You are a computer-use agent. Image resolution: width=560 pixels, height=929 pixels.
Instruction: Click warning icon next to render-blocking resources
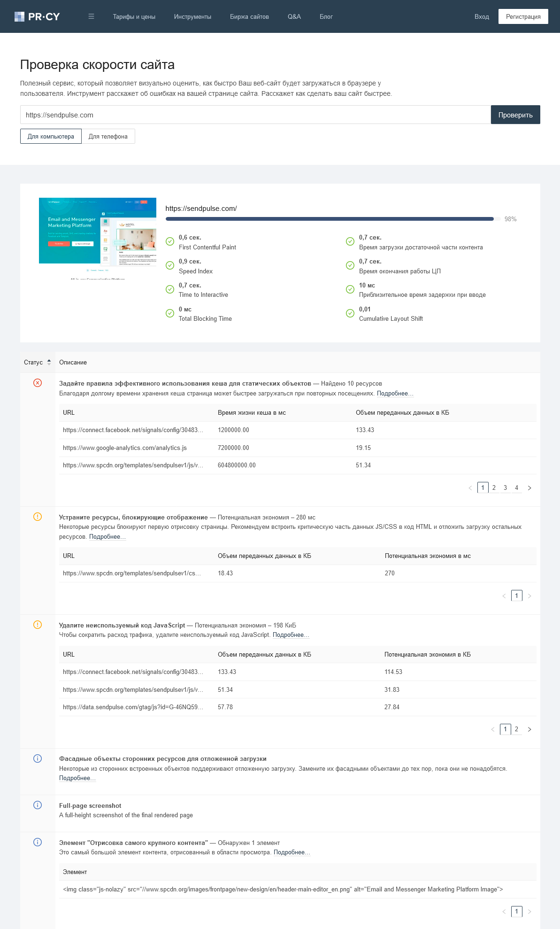[38, 517]
